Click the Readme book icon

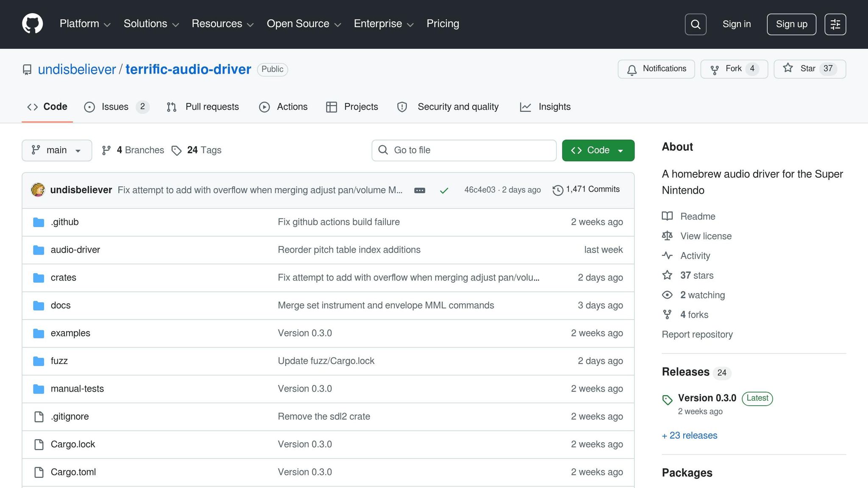click(667, 216)
